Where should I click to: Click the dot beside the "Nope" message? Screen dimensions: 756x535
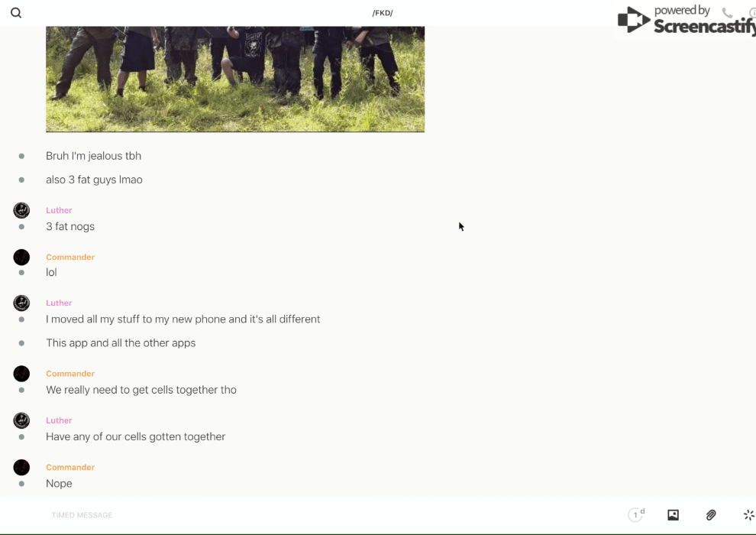tap(21, 484)
